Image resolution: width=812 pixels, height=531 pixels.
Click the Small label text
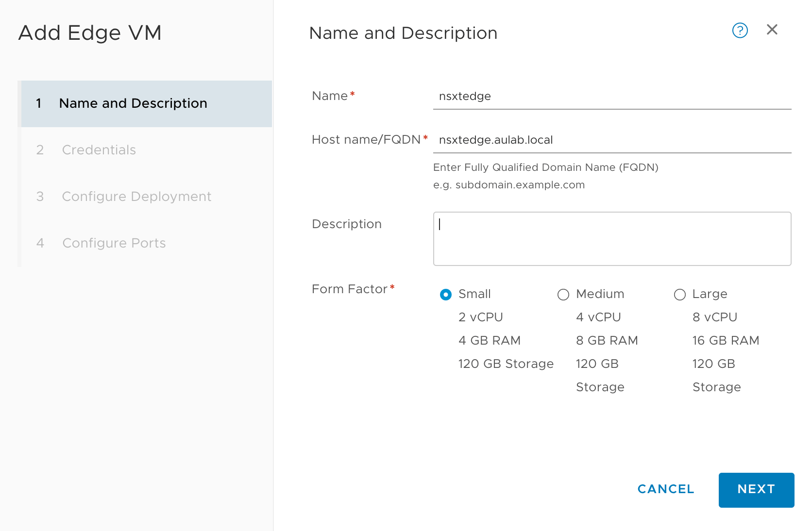(x=474, y=294)
